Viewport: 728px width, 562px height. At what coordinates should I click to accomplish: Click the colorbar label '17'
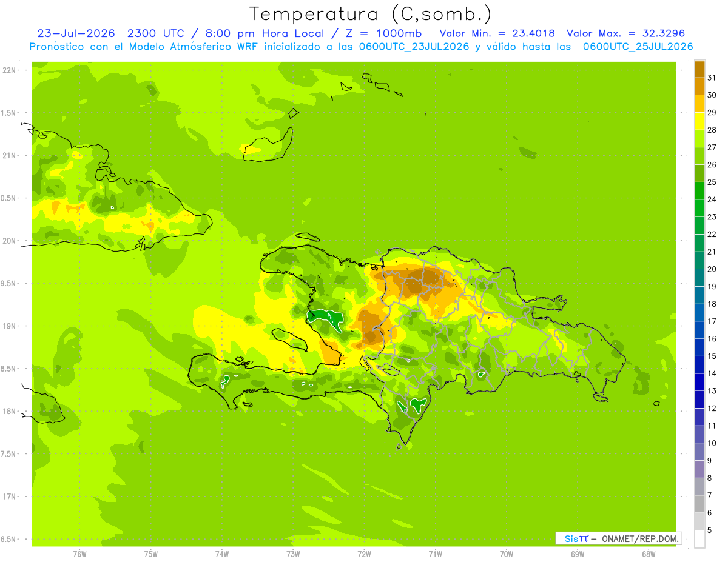coord(712,321)
